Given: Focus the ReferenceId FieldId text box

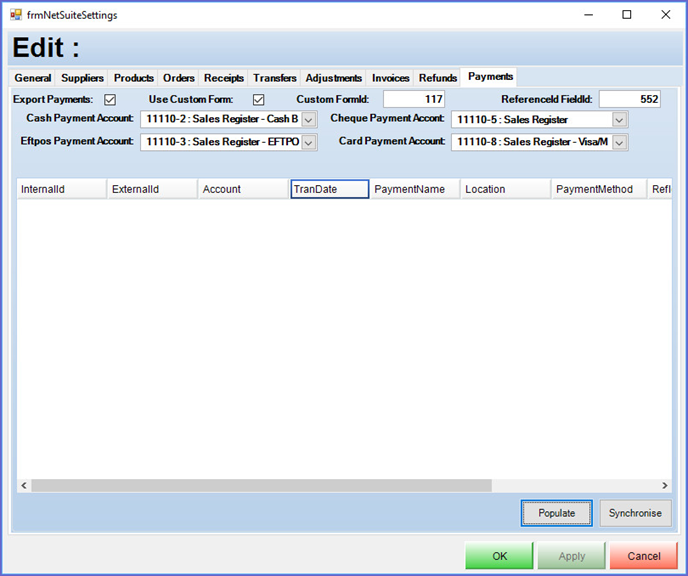Looking at the screenshot, I should tap(629, 99).
